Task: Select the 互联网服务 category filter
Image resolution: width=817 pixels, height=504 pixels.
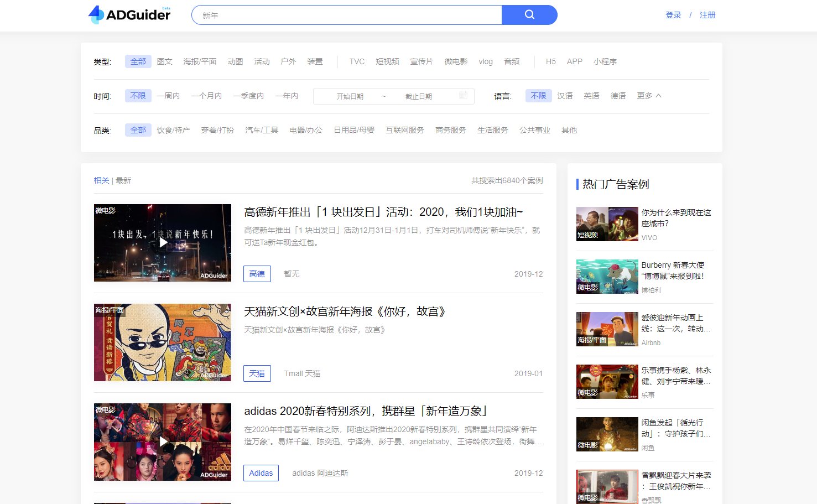Action: pos(404,129)
